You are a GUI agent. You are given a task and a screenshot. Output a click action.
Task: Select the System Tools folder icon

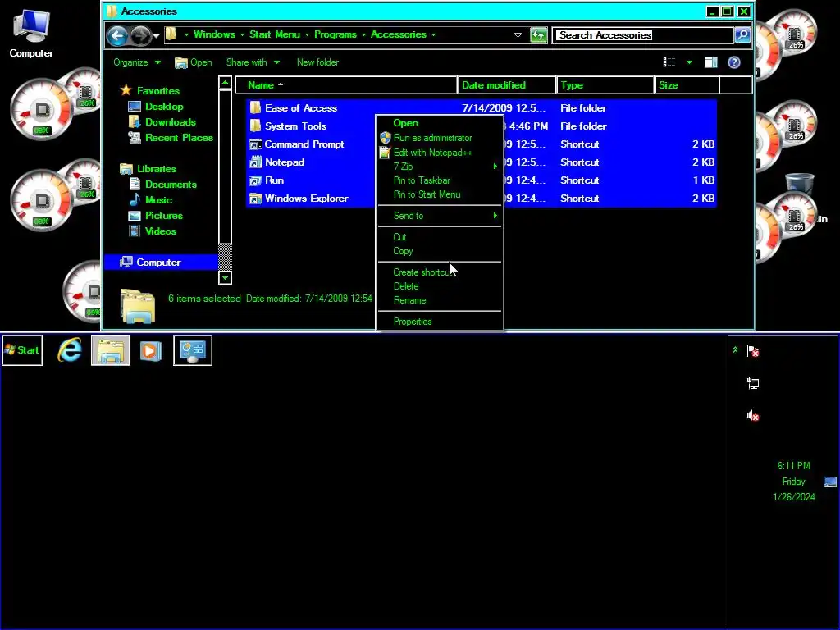pyautogui.click(x=256, y=126)
